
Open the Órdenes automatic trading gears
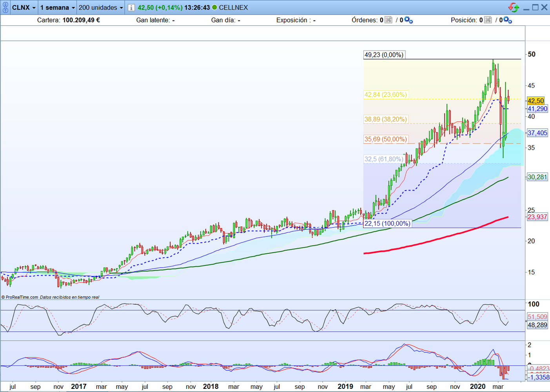pyautogui.click(x=408, y=20)
